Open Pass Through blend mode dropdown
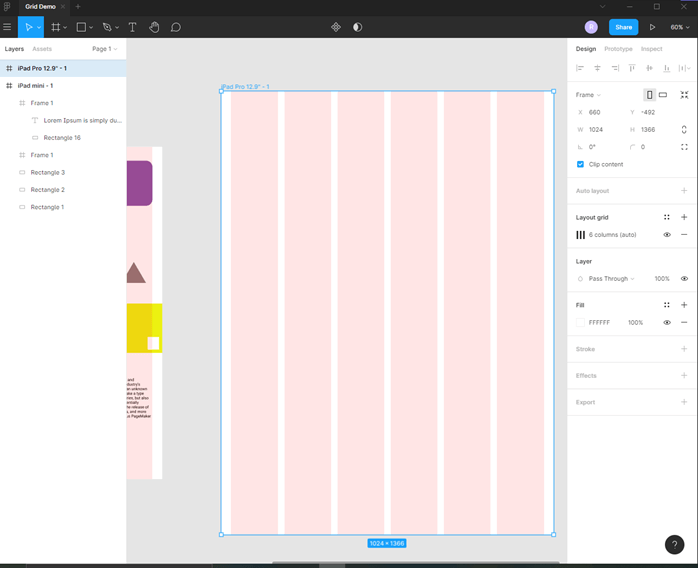Viewport: 698px width, 568px height. 611,279
